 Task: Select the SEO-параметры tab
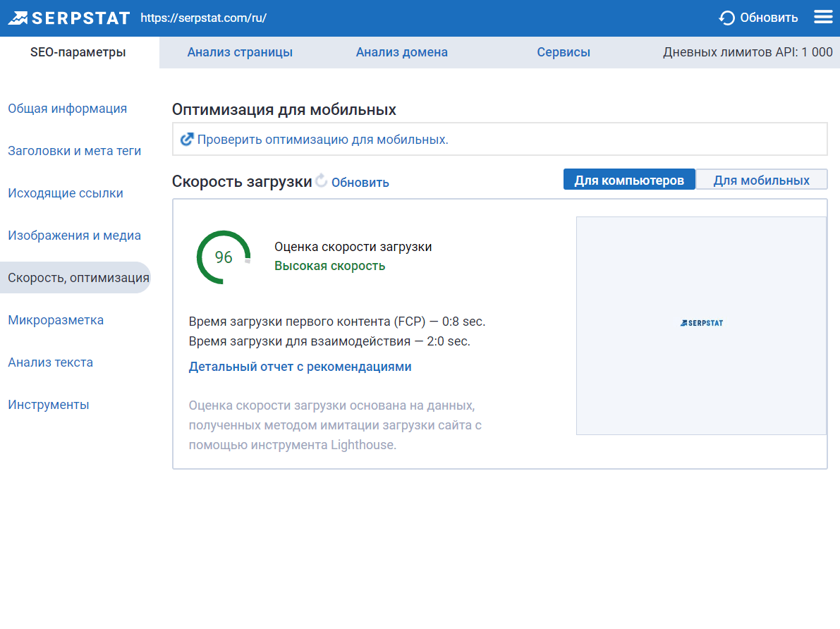tap(78, 52)
